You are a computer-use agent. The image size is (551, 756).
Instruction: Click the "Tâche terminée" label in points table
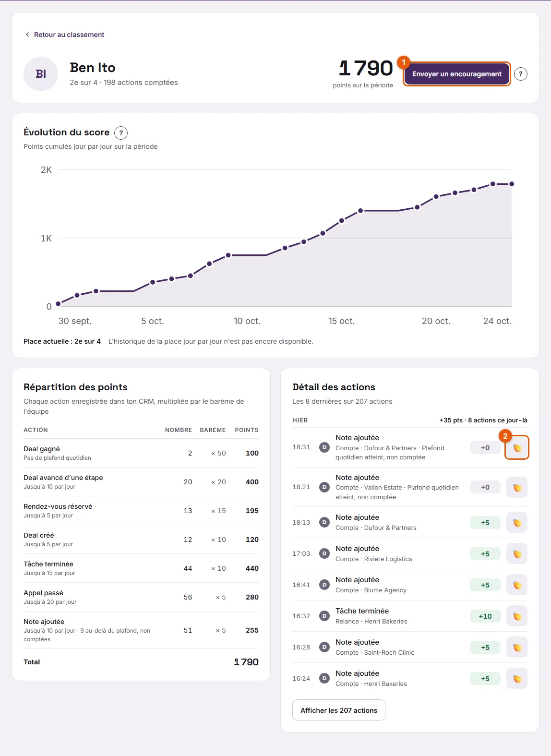[48, 564]
